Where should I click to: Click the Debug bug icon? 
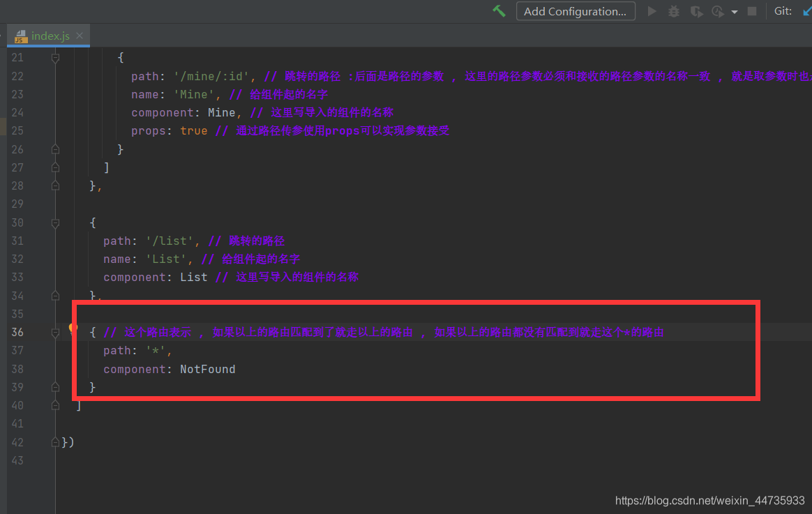(x=673, y=11)
